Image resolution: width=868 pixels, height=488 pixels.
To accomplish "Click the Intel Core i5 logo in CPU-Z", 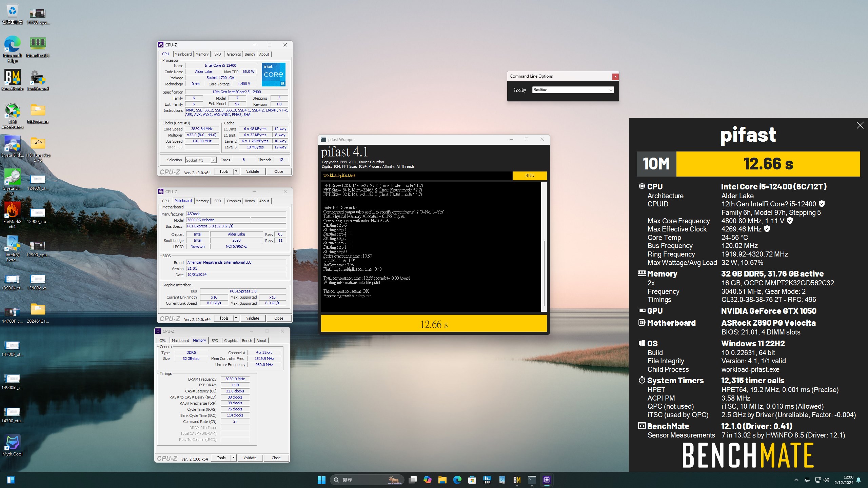I will pyautogui.click(x=274, y=74).
